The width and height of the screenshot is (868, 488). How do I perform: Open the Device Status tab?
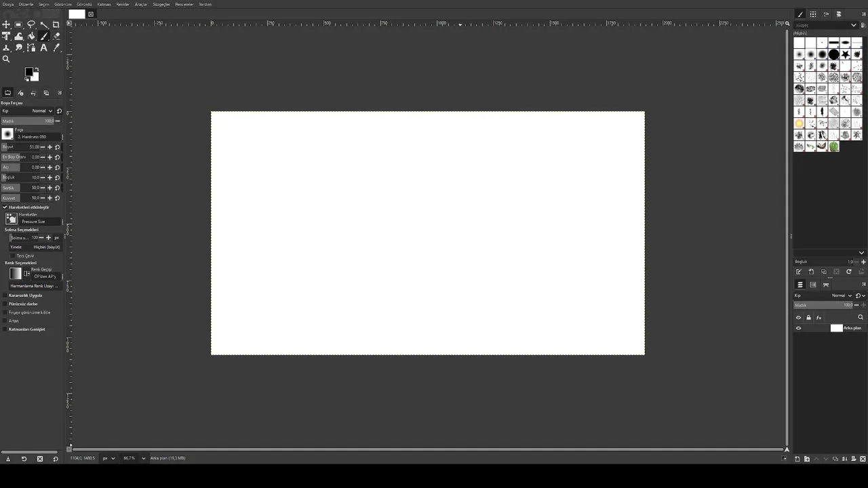(x=20, y=93)
